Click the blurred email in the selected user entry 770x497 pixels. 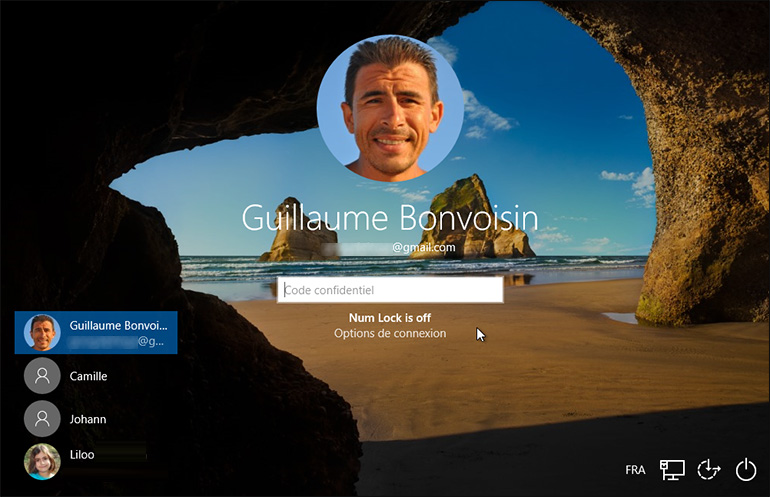(108, 342)
